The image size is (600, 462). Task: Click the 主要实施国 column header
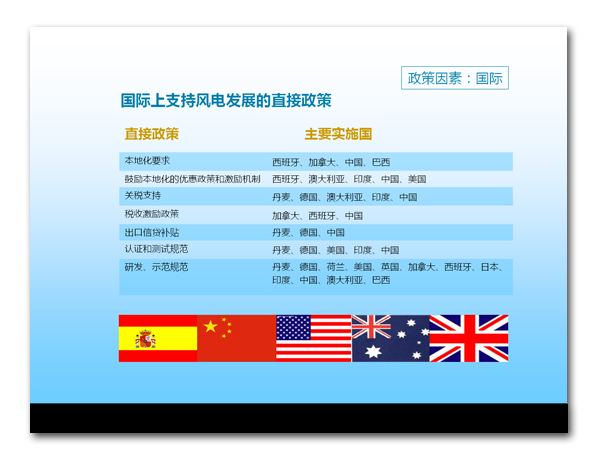pos(338,134)
